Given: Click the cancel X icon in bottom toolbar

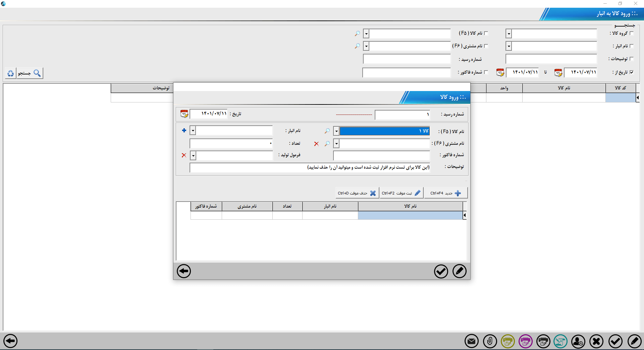Looking at the screenshot, I should [596, 341].
